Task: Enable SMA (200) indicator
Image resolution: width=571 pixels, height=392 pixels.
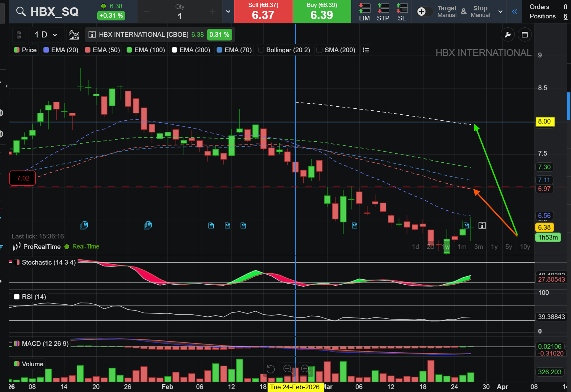Action: [x=336, y=50]
